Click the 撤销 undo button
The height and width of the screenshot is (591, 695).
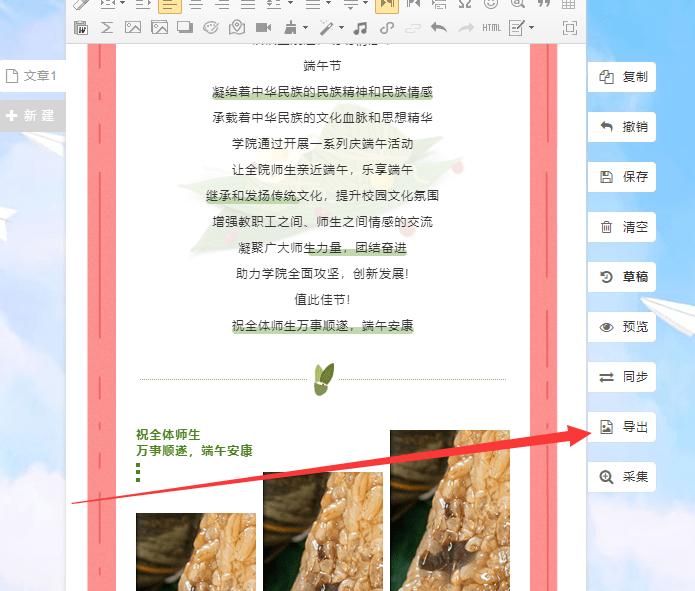click(621, 127)
